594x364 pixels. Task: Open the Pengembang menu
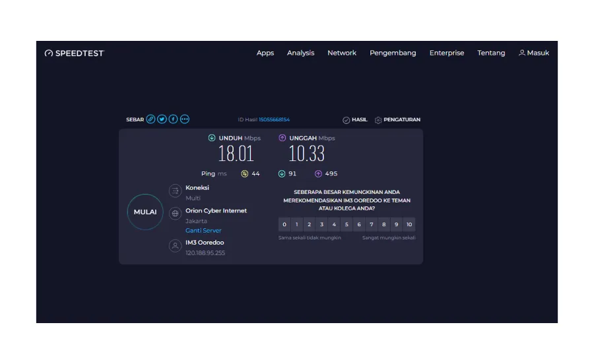[393, 53]
